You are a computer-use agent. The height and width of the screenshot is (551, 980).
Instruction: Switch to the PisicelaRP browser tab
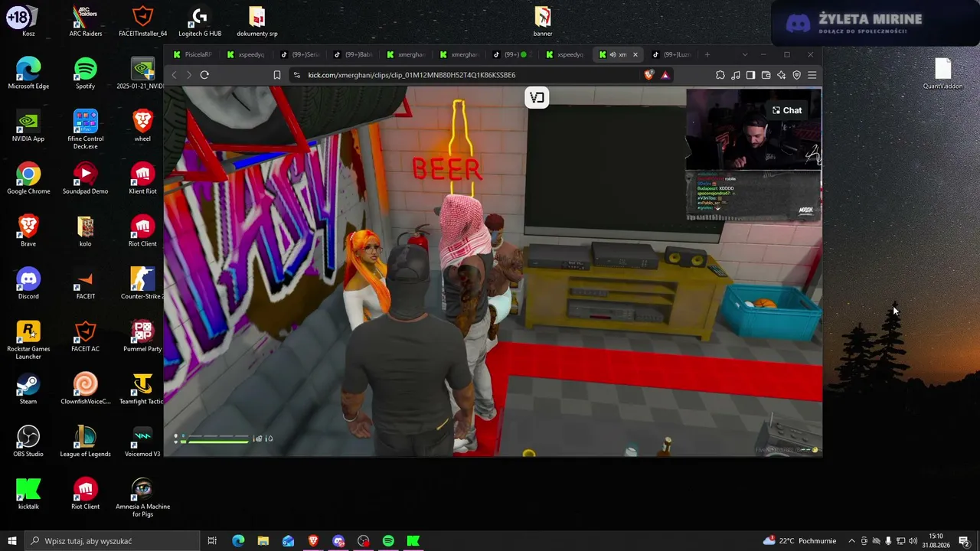(x=192, y=54)
